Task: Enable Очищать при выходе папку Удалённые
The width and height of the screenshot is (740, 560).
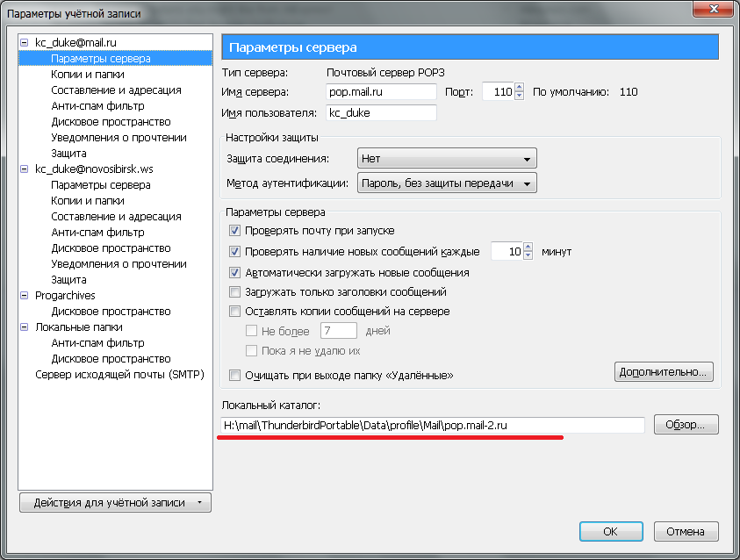Action: [234, 376]
